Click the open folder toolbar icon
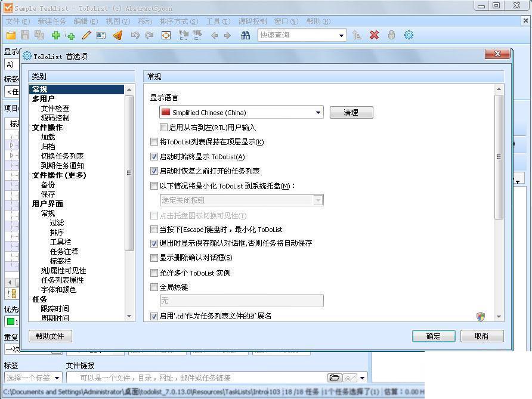Screen dimensions: 532x399 coord(11,35)
